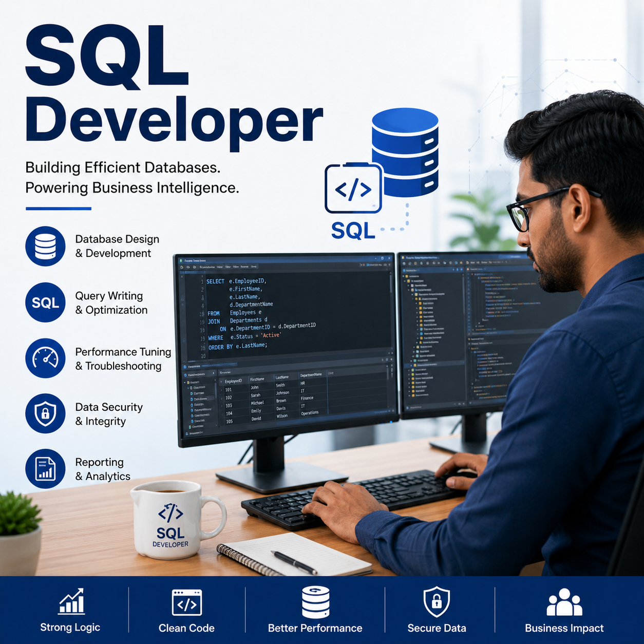Click the "Data Security & Integrity" label
The width and height of the screenshot is (644, 644).
109,414
